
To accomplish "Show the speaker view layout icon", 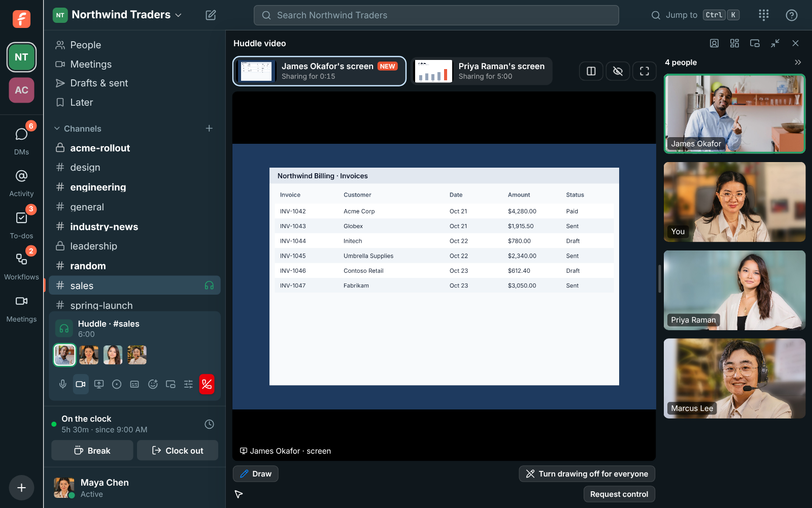I will click(x=714, y=44).
